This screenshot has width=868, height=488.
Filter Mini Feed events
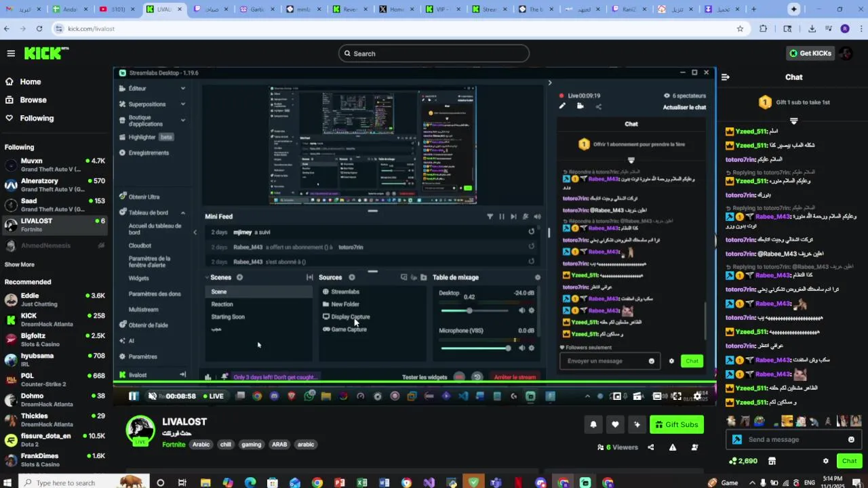pos(490,217)
